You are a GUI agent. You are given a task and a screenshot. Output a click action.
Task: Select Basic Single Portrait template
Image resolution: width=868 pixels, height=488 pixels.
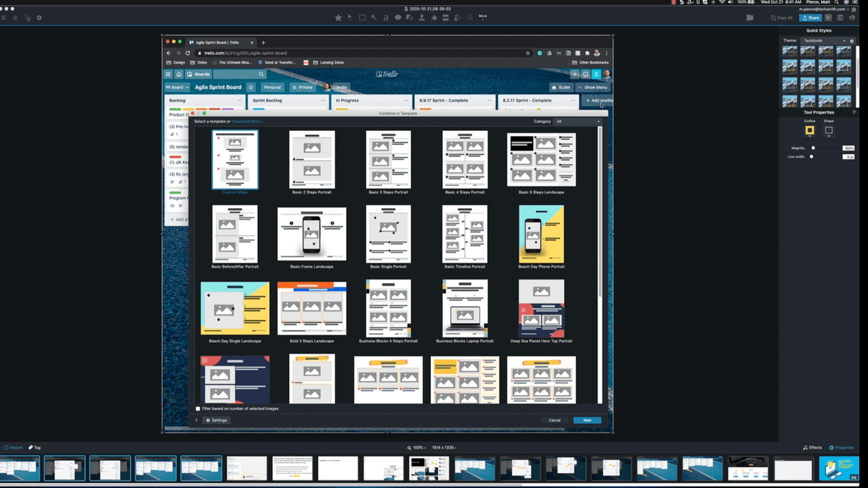point(388,237)
